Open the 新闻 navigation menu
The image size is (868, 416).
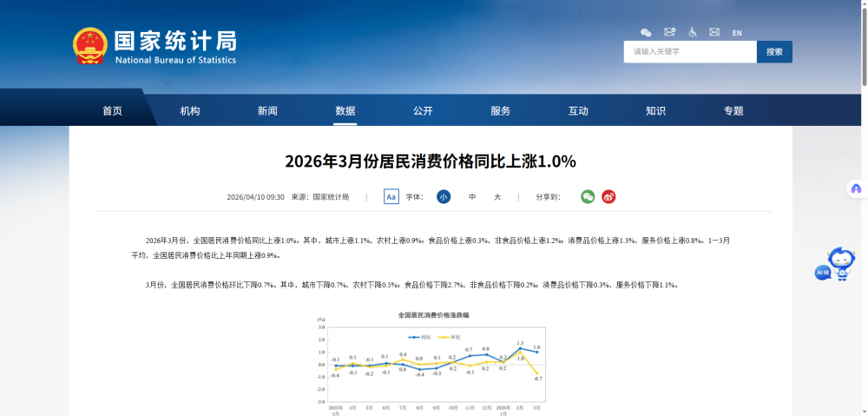tap(267, 111)
